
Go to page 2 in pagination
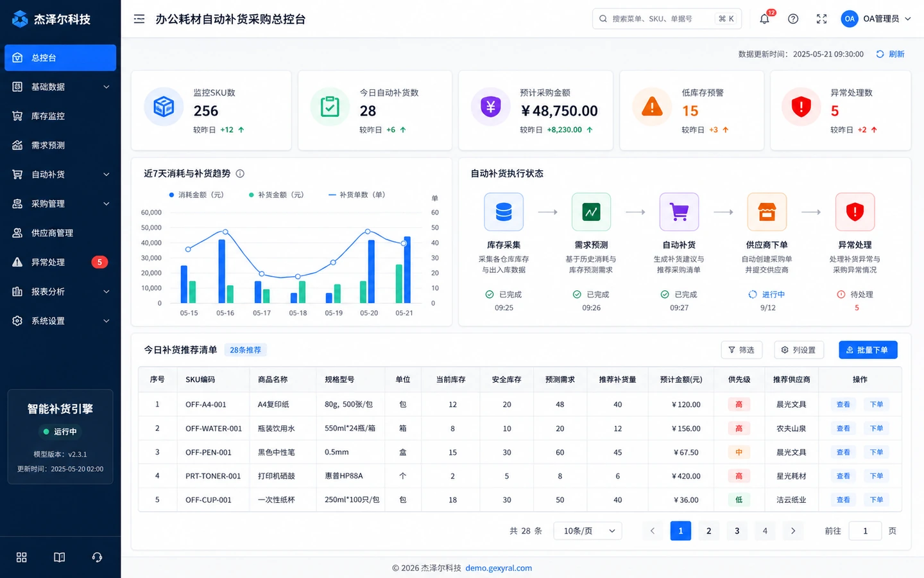tap(708, 530)
